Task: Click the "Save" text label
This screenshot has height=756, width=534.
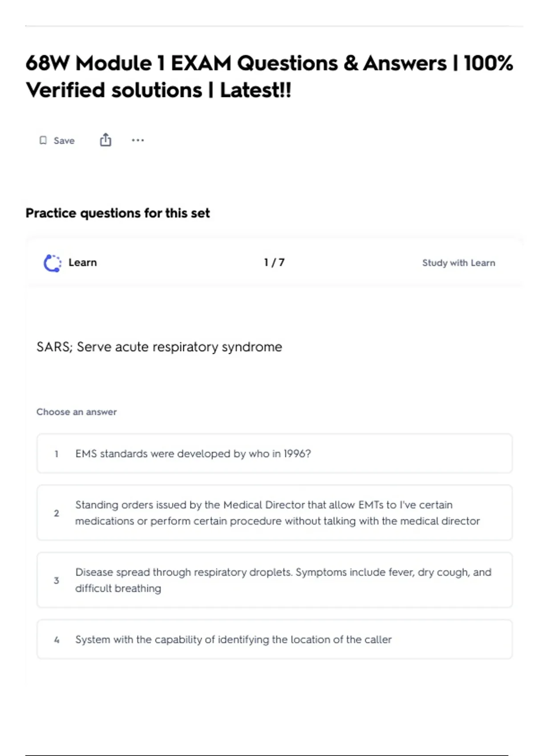Action: [64, 141]
